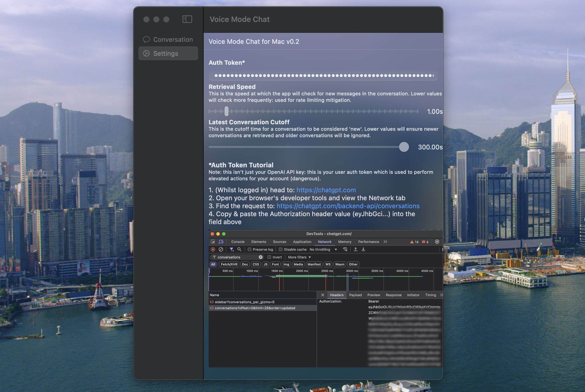The height and width of the screenshot is (392, 585).
Task: Open the https://chatgpt.com link
Action: click(x=326, y=190)
